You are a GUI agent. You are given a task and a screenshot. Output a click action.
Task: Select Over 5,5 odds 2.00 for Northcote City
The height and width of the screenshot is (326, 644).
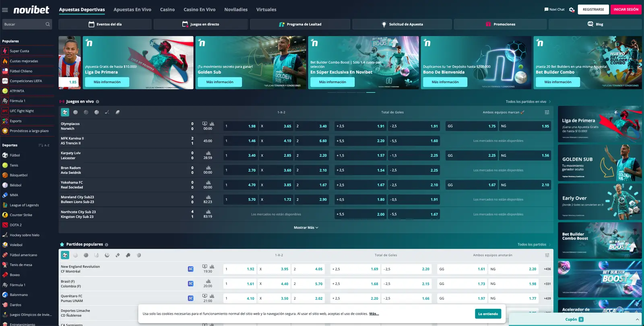click(361, 214)
